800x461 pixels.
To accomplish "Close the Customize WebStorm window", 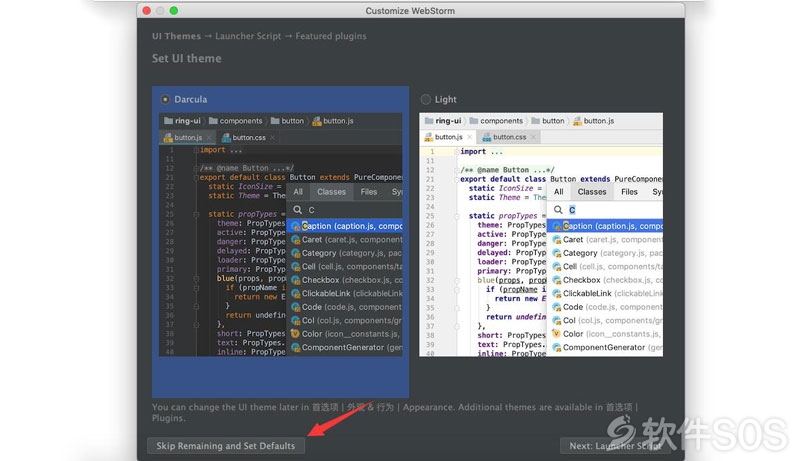I will 147,11.
